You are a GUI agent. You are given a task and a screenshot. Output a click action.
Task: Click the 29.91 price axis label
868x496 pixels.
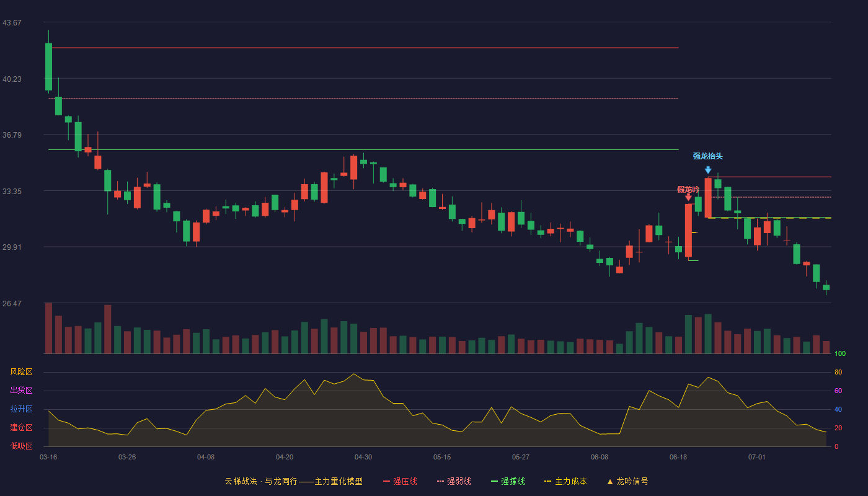[12, 247]
